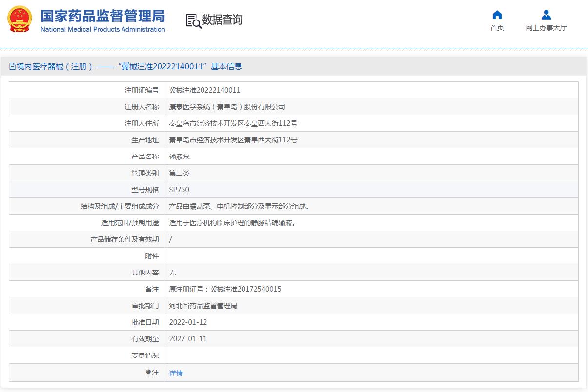The height and width of the screenshot is (392, 588).
Task: Click the national emblem logo icon
Action: [x=20, y=20]
